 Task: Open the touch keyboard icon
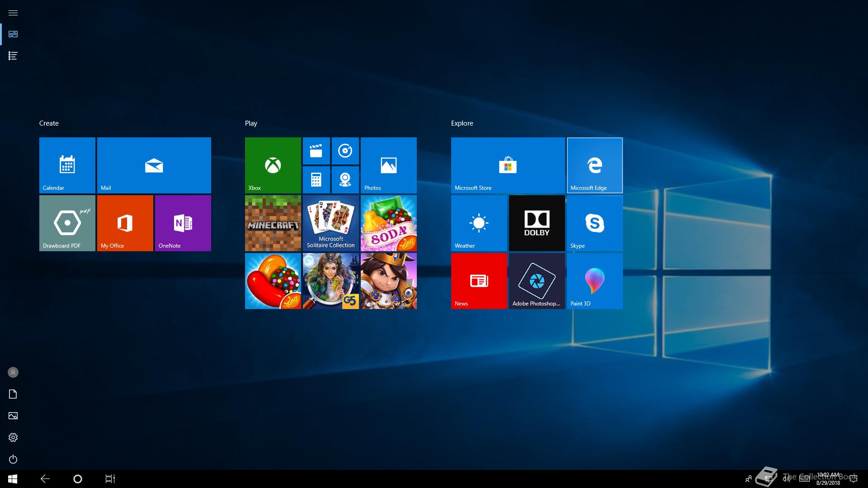(x=804, y=479)
